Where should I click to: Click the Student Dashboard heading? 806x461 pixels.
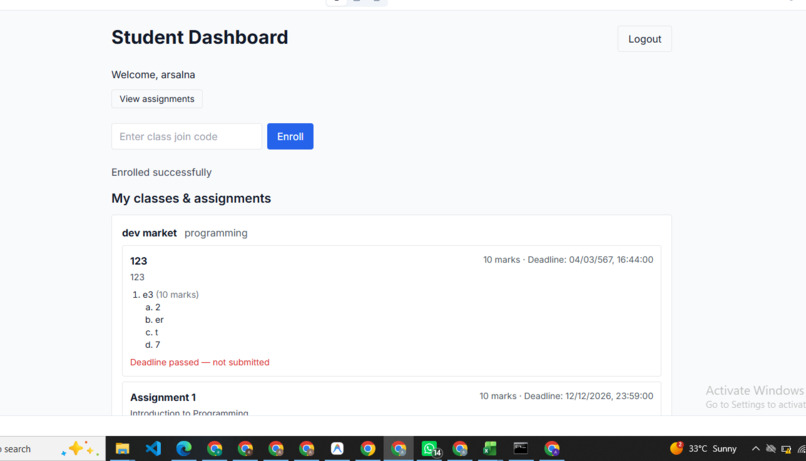pos(199,38)
